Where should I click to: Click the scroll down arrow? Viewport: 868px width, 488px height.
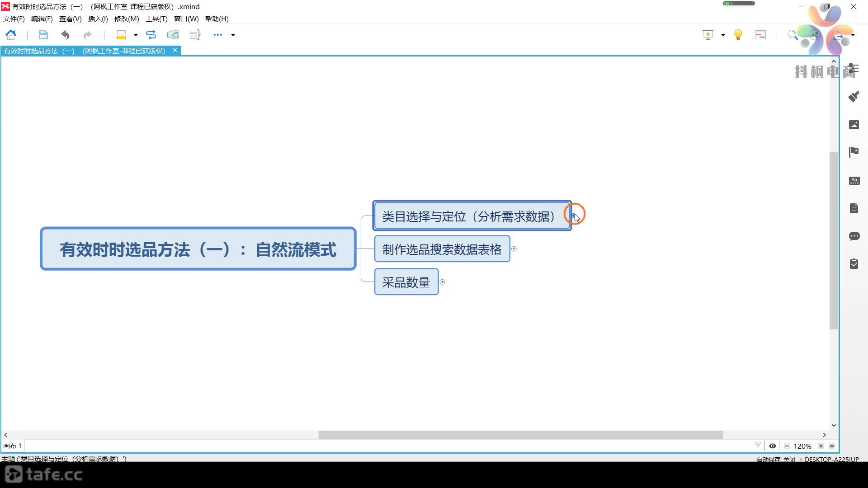coord(834,425)
